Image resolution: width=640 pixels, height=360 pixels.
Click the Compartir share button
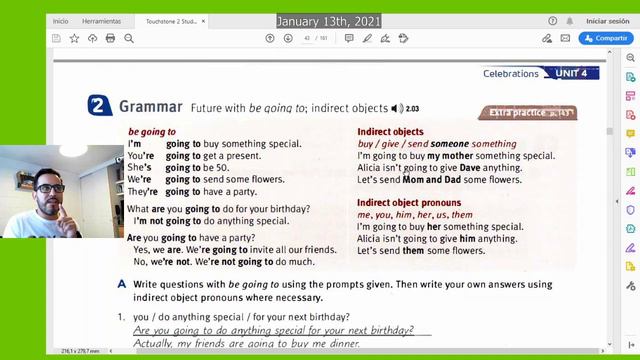point(606,38)
